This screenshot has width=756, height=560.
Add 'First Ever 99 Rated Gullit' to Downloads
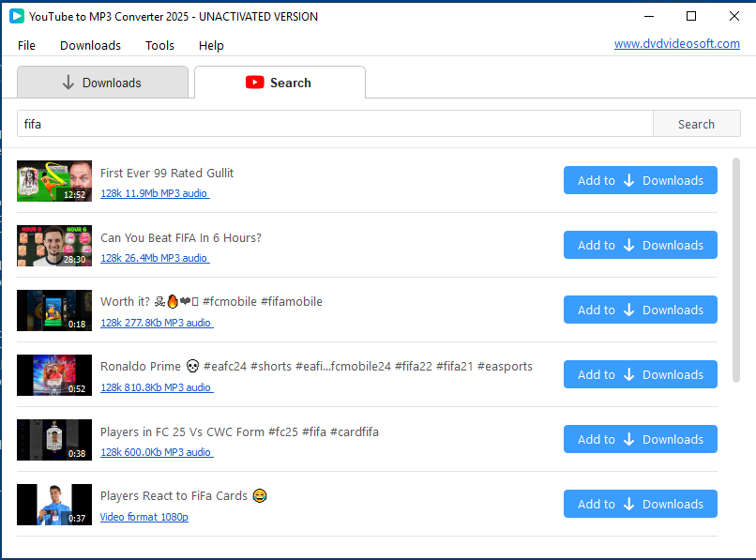[x=641, y=180]
